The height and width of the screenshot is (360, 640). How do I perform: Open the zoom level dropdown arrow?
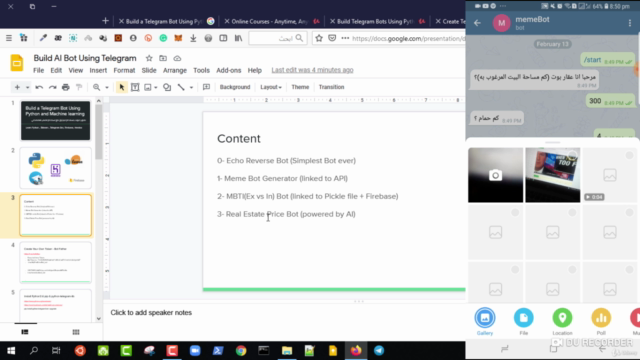(107, 87)
